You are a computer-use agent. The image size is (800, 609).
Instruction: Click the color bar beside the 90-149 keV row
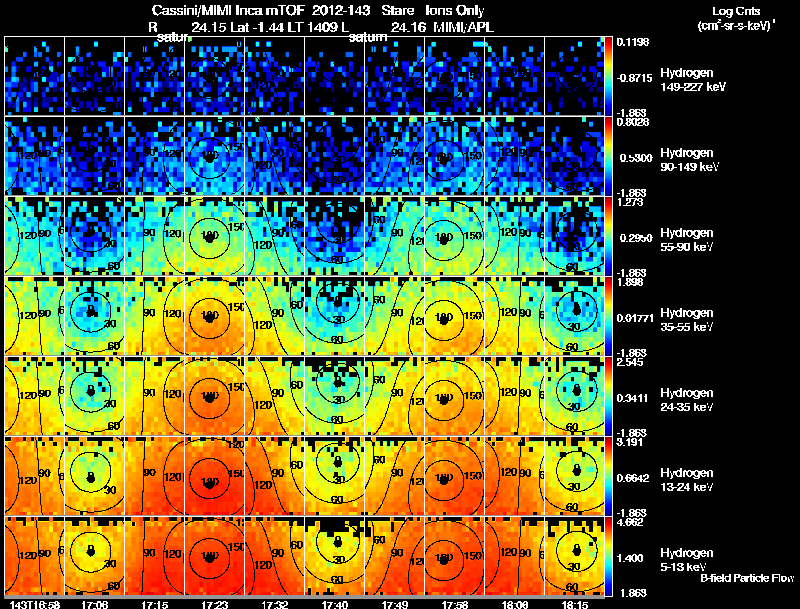[x=608, y=156]
